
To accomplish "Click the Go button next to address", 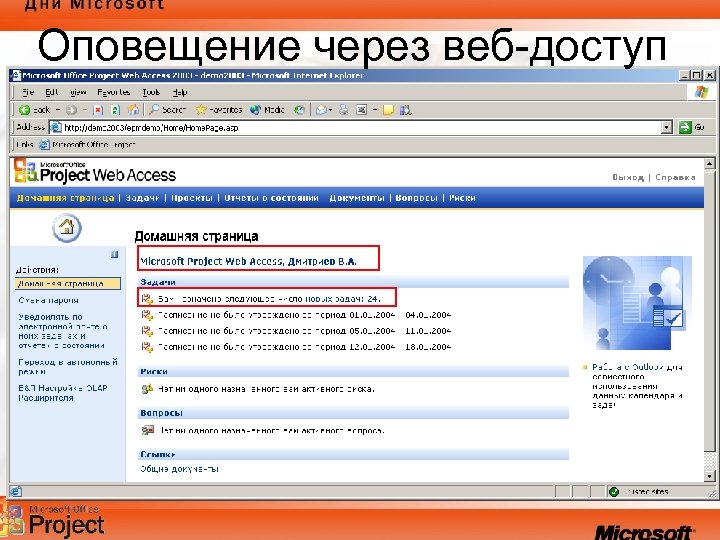I will pos(692,127).
